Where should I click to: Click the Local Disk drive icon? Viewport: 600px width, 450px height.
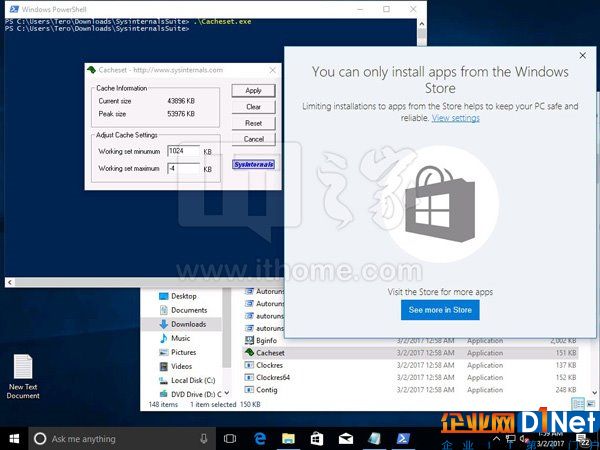[x=163, y=381]
